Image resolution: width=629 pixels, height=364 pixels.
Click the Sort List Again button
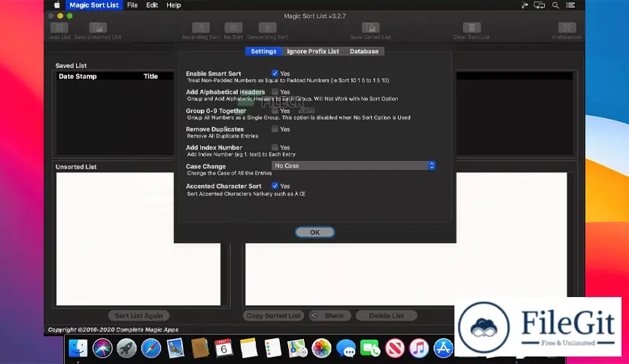pos(138,316)
